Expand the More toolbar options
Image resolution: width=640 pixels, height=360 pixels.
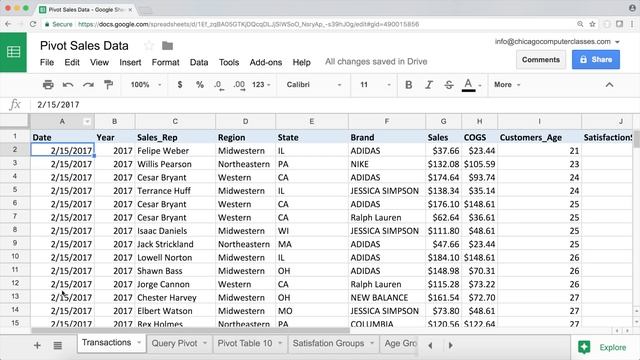pos(507,84)
